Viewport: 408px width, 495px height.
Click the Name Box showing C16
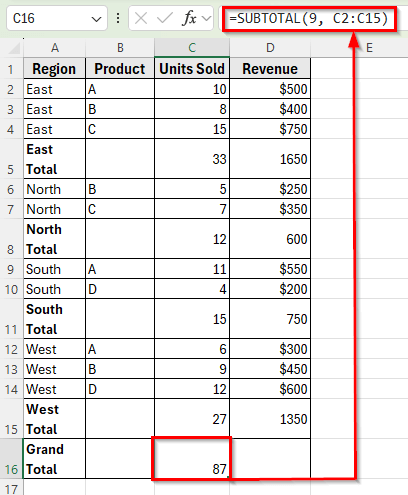pyautogui.click(x=57, y=18)
